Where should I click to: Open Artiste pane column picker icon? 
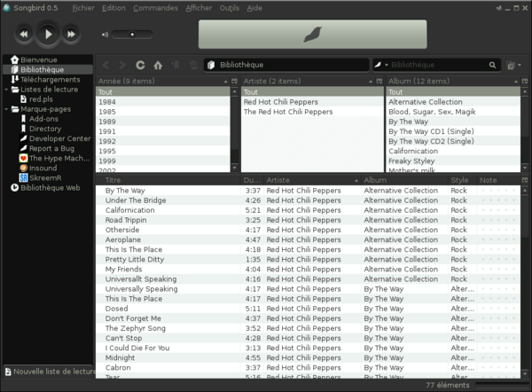click(x=379, y=81)
